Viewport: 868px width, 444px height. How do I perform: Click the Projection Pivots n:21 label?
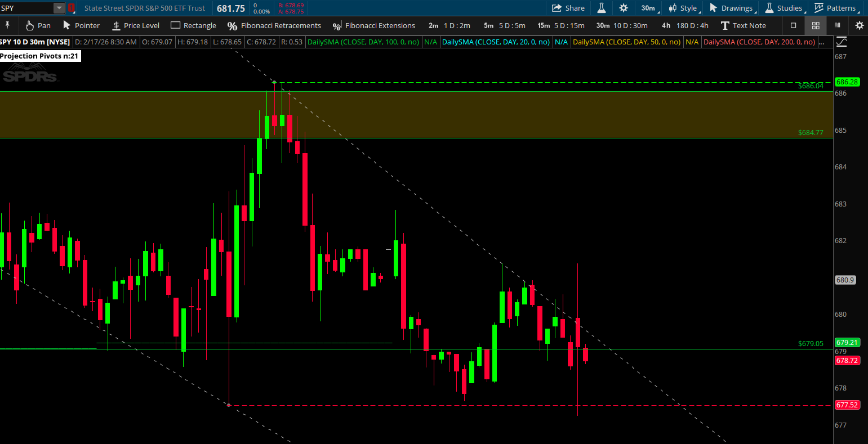39,56
